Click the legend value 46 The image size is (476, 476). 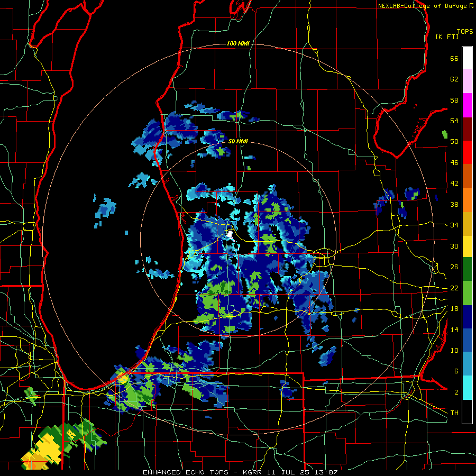[x=454, y=163]
